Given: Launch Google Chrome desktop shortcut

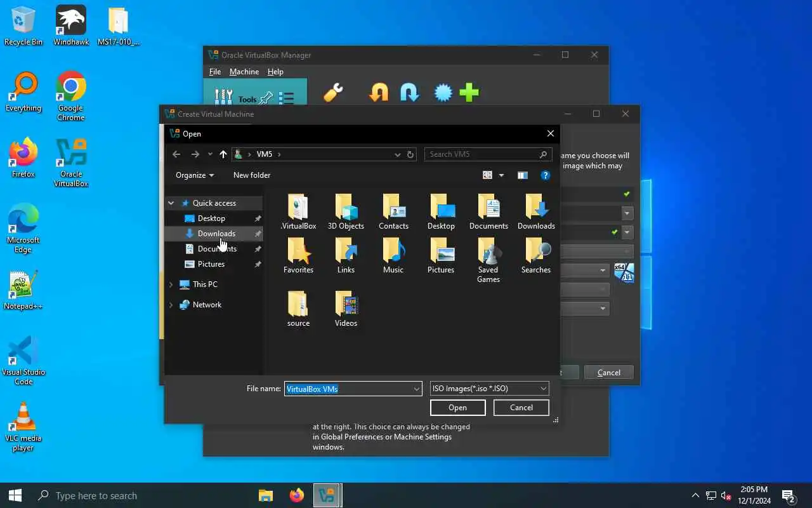Looking at the screenshot, I should [x=70, y=96].
